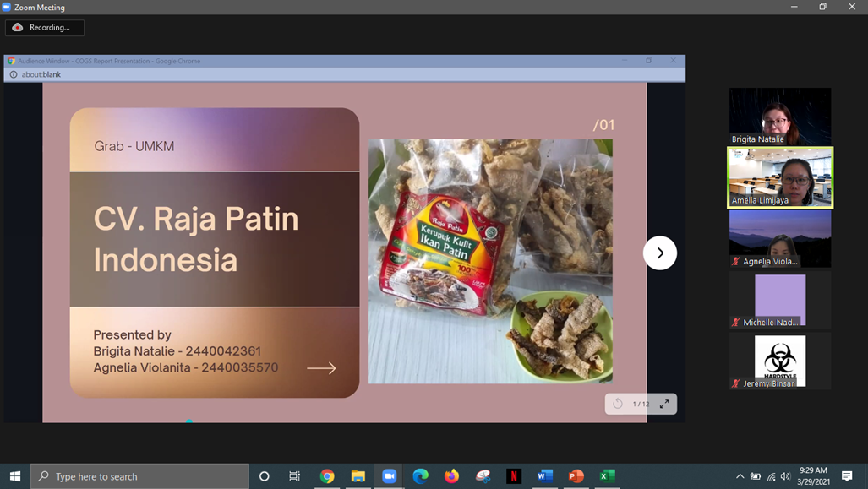
Task: Open Microsoft Edge from the taskbar
Action: pos(420,476)
